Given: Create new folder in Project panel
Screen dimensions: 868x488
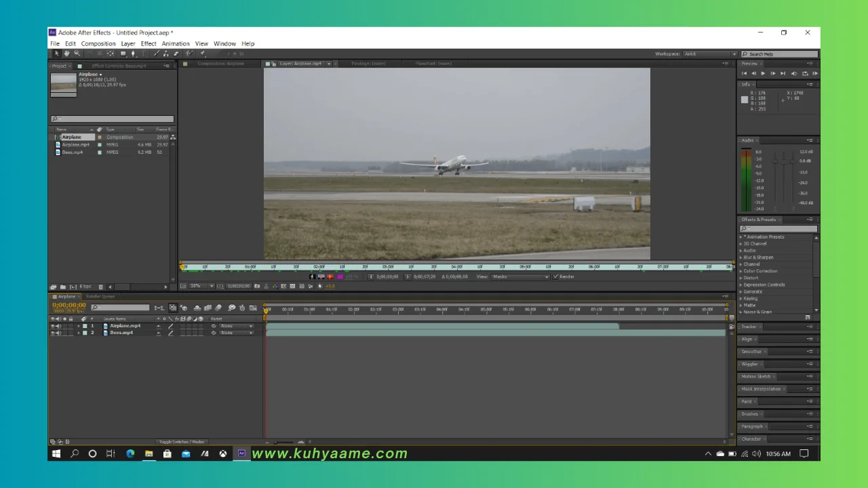Looking at the screenshot, I should point(63,287).
